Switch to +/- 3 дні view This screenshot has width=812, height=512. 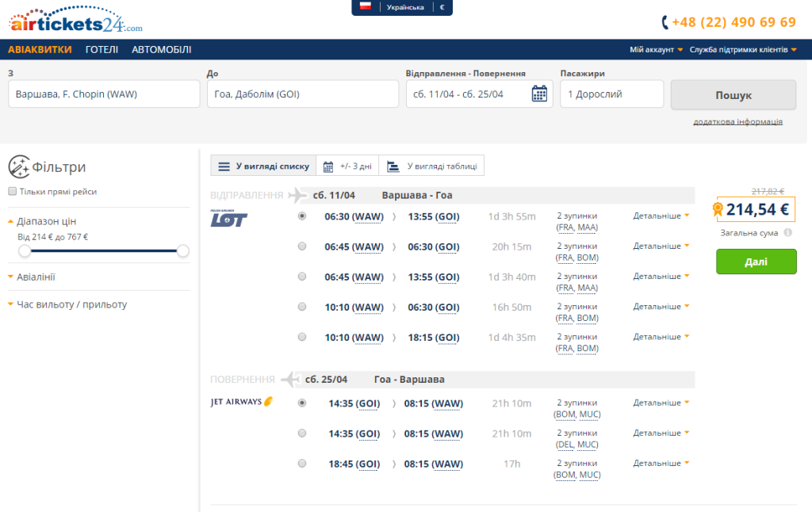347,166
